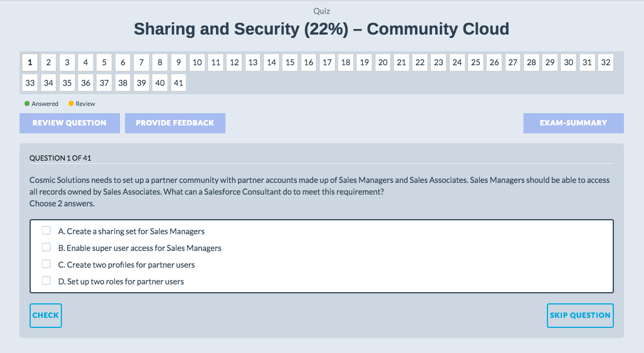Navigate to question 11

tap(215, 62)
